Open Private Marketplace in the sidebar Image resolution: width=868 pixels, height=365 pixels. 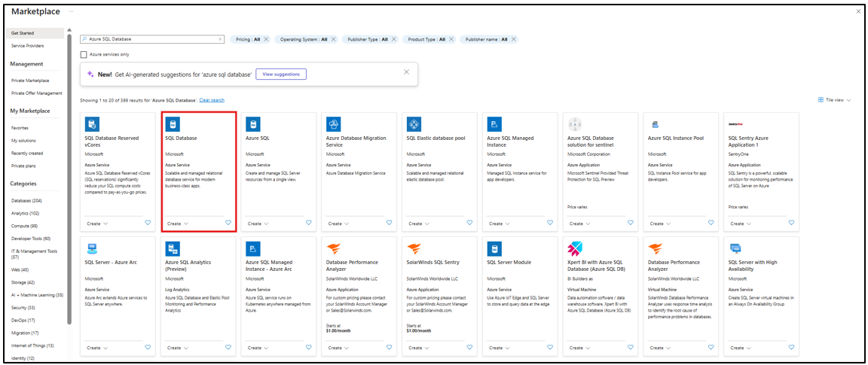[30, 80]
